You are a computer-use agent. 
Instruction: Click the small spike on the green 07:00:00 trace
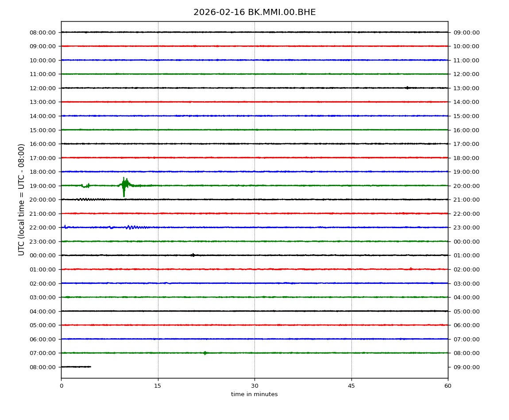coord(204,353)
